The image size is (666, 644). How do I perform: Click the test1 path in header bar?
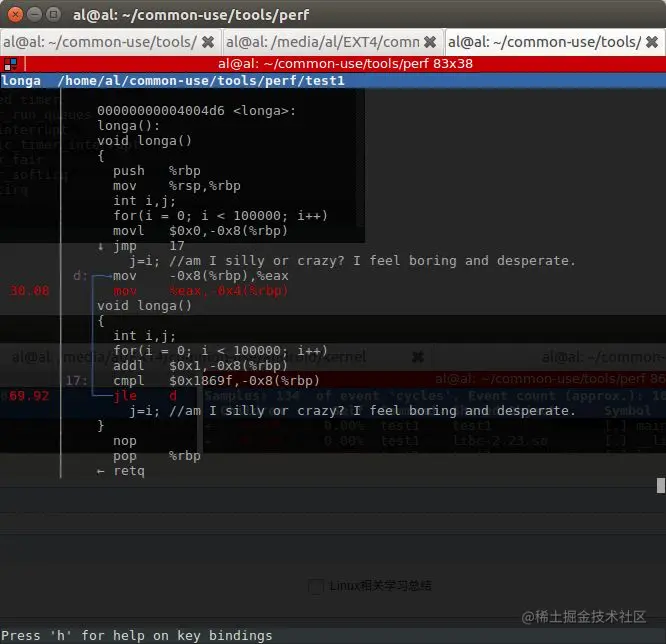200,81
